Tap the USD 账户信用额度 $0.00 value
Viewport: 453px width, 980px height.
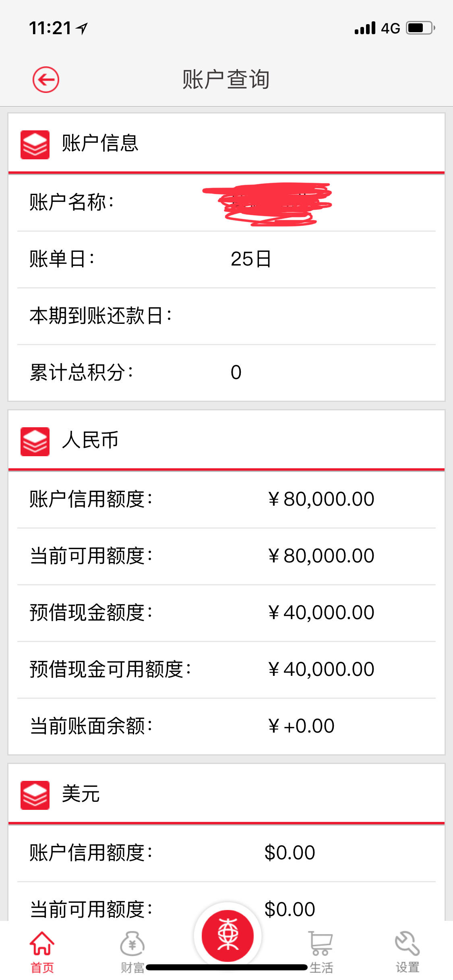point(290,853)
